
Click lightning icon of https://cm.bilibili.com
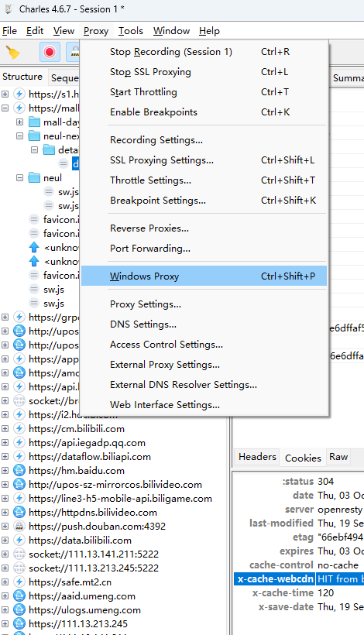point(19,428)
